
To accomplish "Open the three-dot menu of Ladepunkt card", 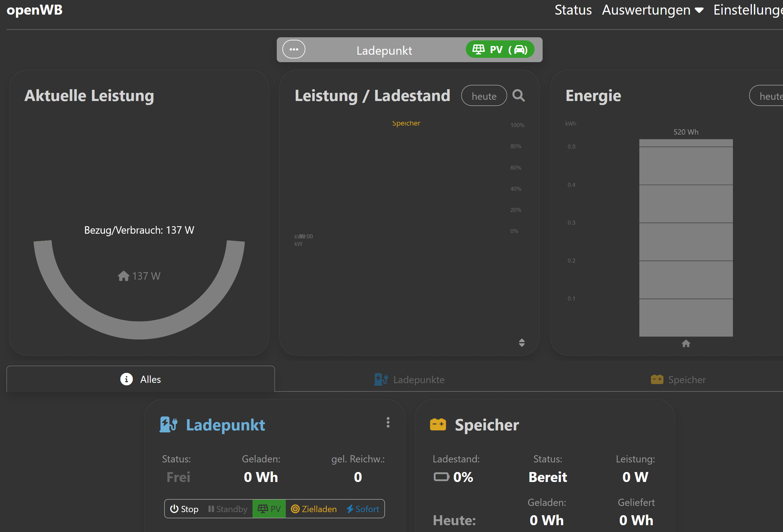I will pos(388,422).
